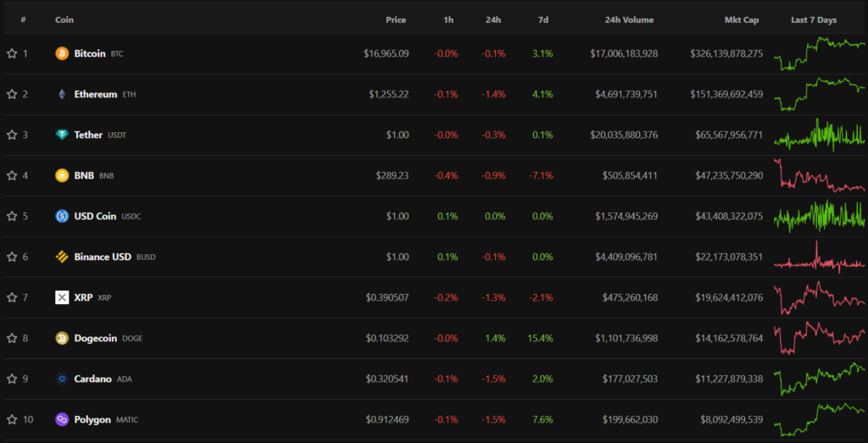Open Polygon's 7-day sparkline chart
868x443 pixels.
820,420
